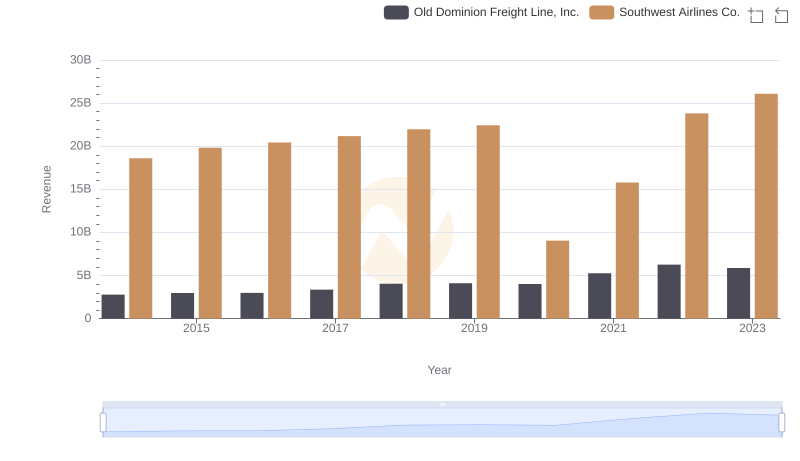
Task: Click the Southwest Airlines 2019 bar
Action: (488, 222)
